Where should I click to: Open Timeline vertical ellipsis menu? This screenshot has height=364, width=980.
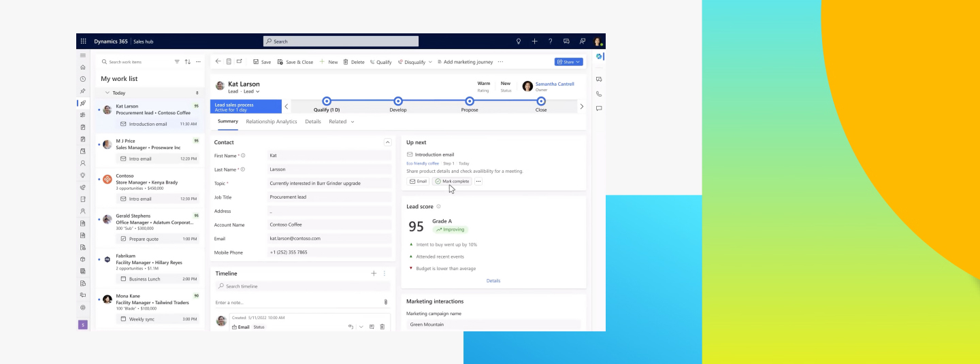pyautogui.click(x=384, y=274)
